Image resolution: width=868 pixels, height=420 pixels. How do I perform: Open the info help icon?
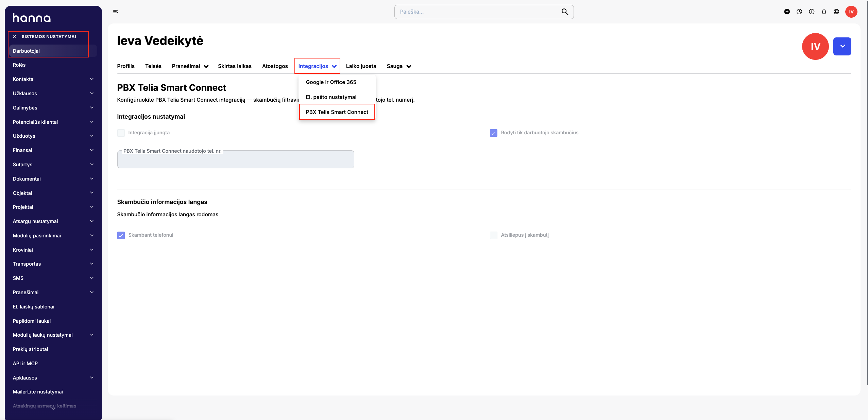pyautogui.click(x=812, y=12)
